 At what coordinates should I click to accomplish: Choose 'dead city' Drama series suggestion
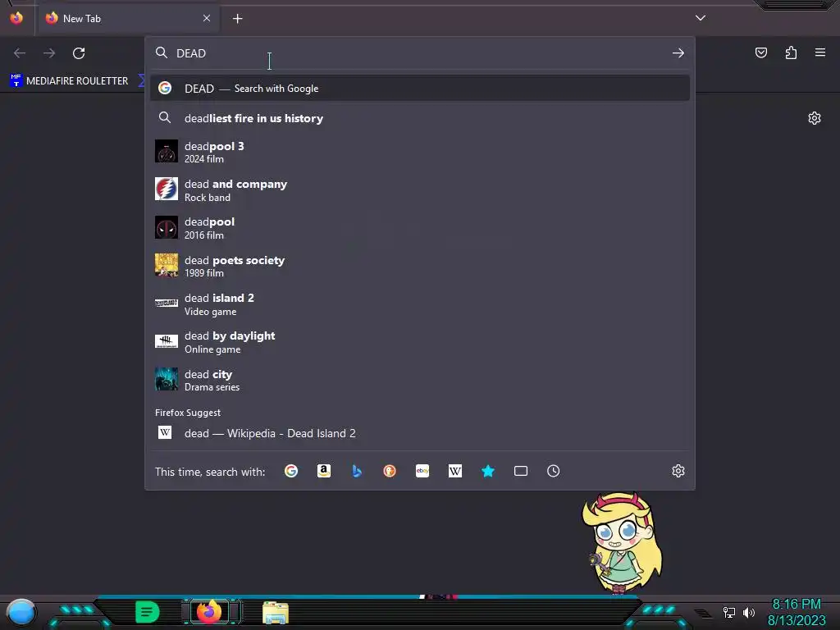(x=420, y=380)
